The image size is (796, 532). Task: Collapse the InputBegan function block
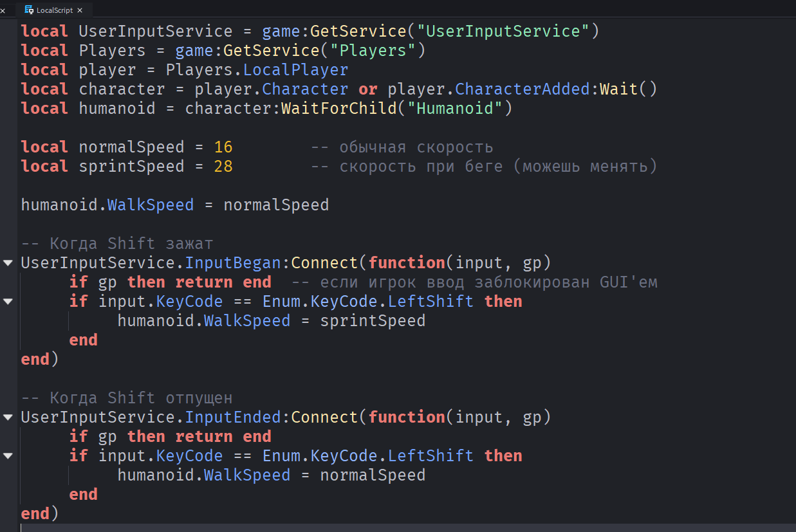tap(8, 263)
